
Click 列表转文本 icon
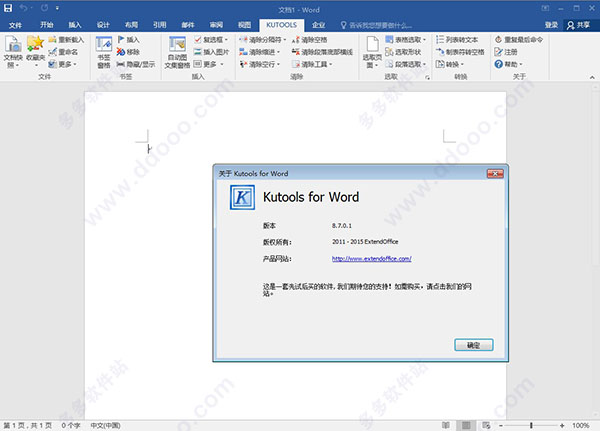[457, 39]
